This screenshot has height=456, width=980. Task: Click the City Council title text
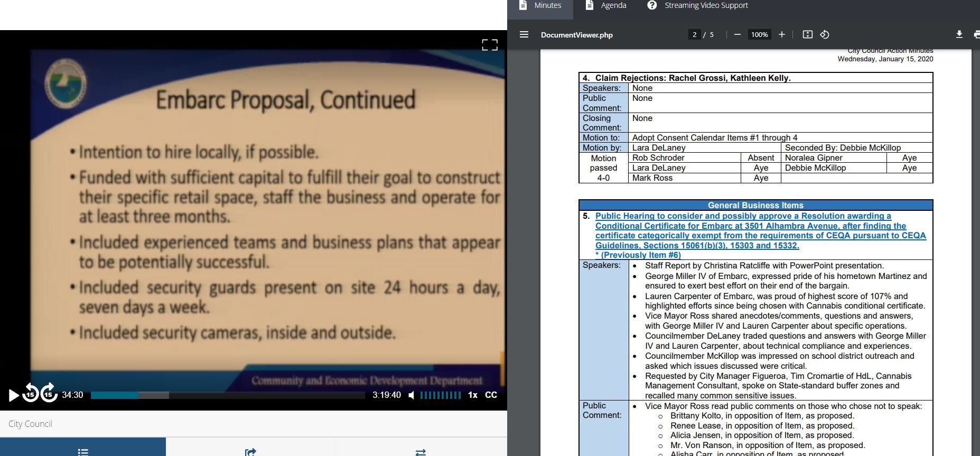point(30,424)
